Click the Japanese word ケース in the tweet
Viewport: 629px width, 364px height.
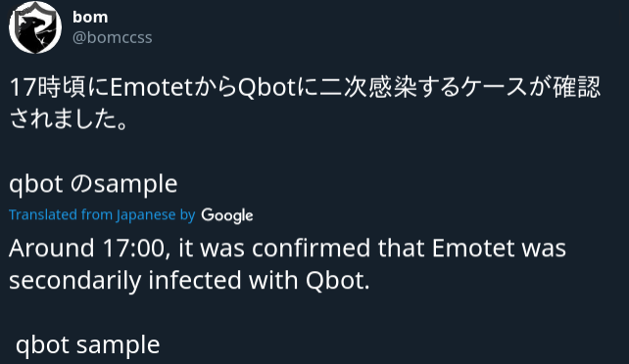(x=494, y=87)
